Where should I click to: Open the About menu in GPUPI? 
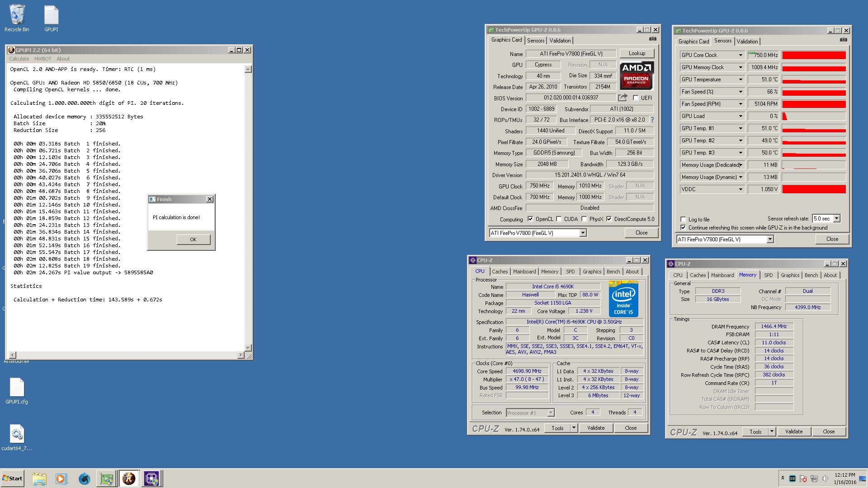click(63, 59)
